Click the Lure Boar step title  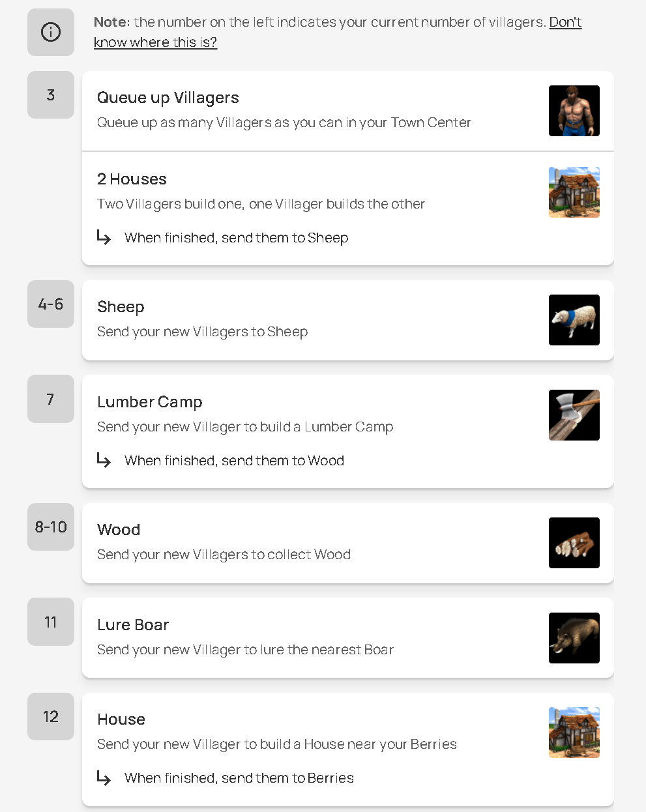click(133, 625)
